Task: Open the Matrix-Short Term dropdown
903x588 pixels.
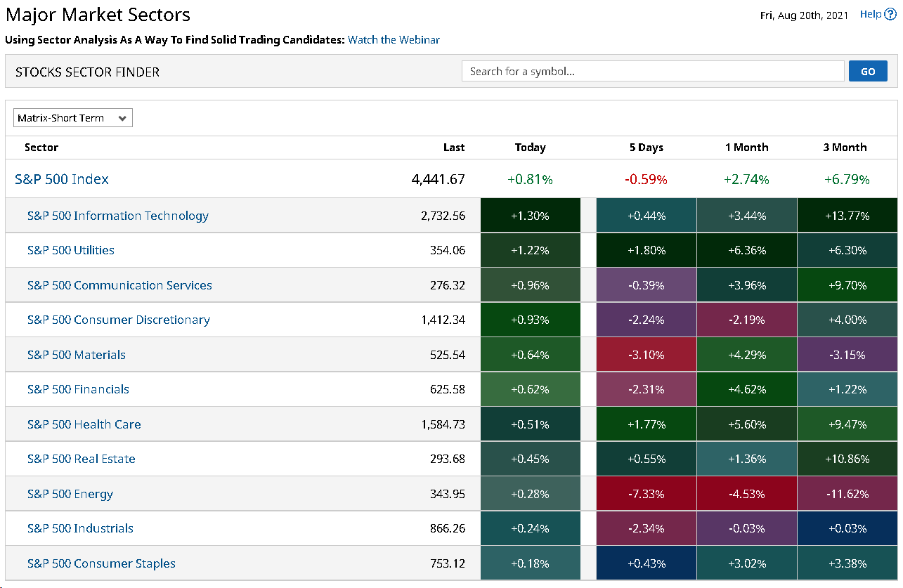Action: (73, 118)
